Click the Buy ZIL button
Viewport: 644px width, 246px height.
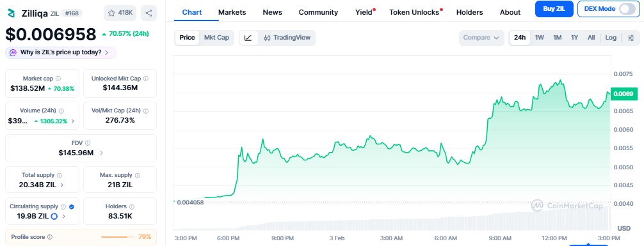point(554,9)
